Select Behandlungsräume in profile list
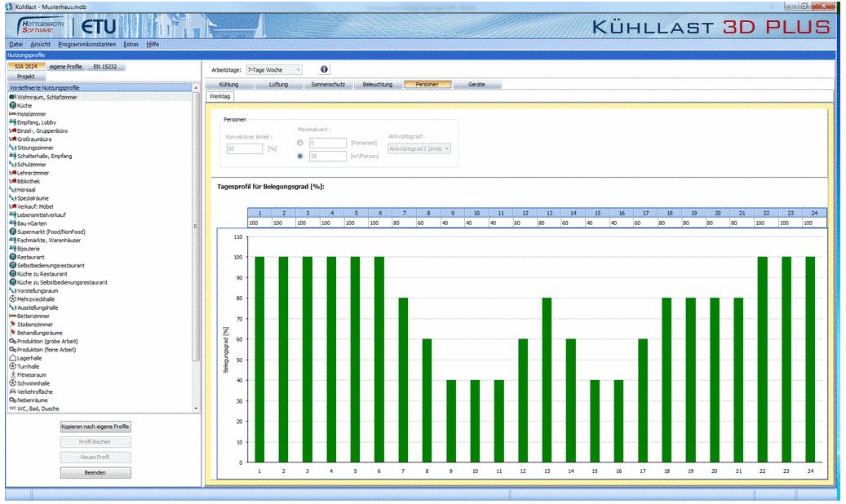Image resolution: width=846 pixels, height=504 pixels. [40, 333]
